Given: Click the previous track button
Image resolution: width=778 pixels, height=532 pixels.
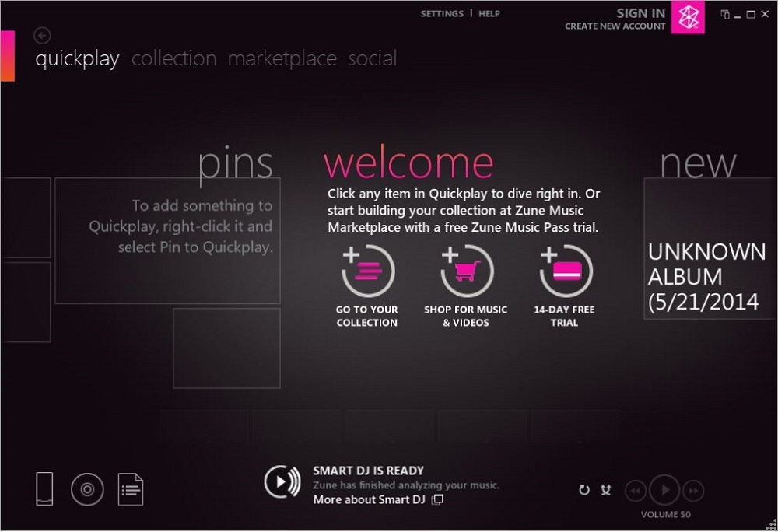Looking at the screenshot, I should 635,491.
